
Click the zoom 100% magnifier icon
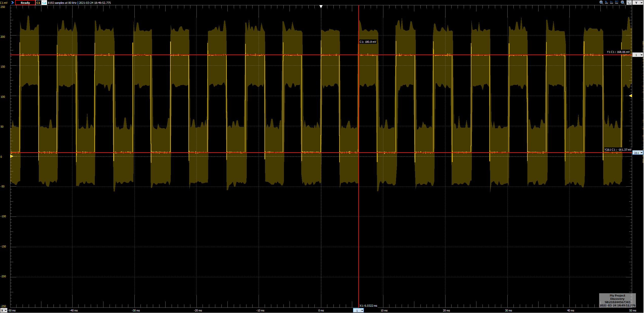coord(601,2)
